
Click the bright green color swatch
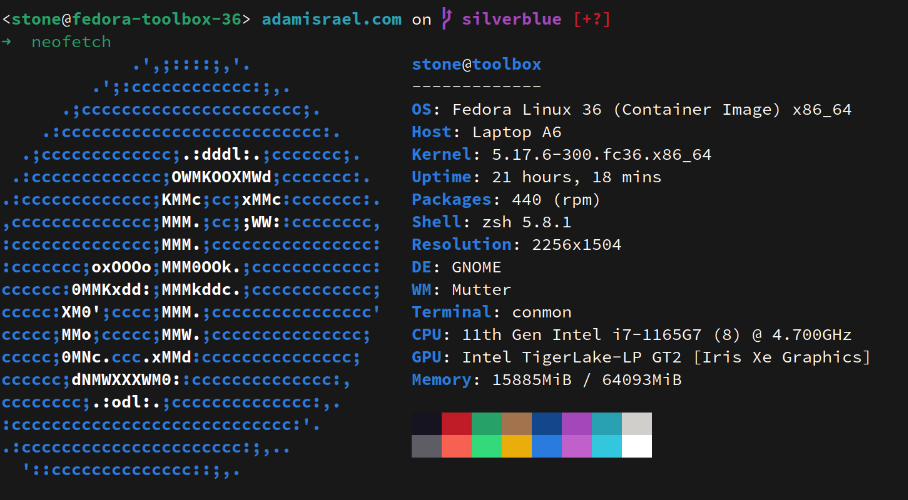(x=487, y=446)
